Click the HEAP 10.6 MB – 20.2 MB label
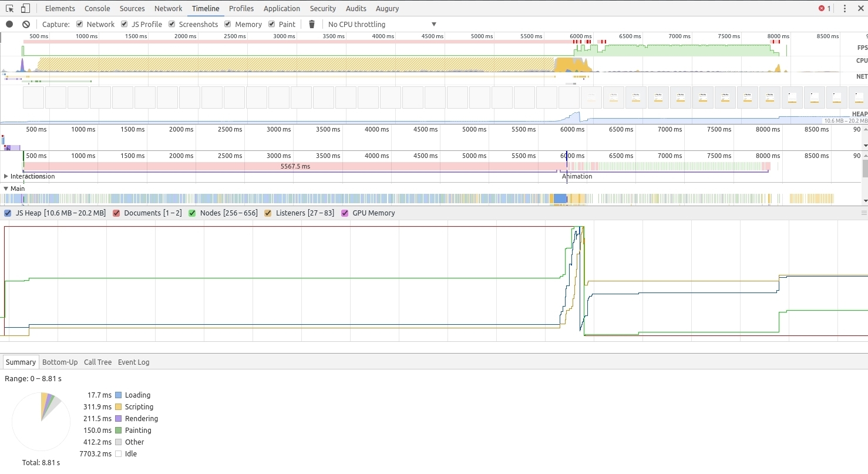The width and height of the screenshot is (868, 474). pos(846,117)
